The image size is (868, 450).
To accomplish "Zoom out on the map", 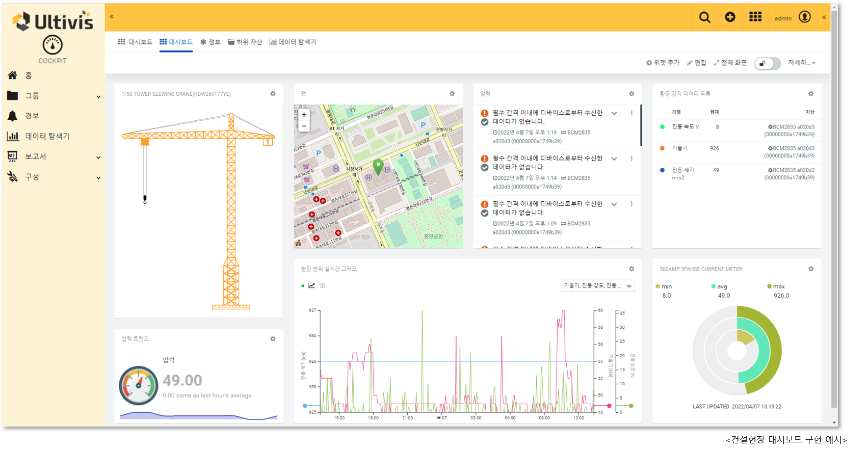I will click(x=304, y=126).
